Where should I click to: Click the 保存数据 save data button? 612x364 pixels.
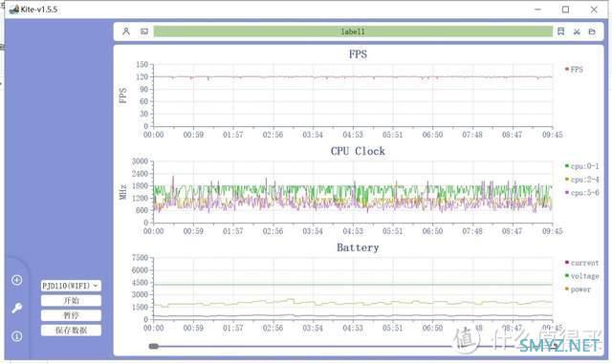(71, 330)
